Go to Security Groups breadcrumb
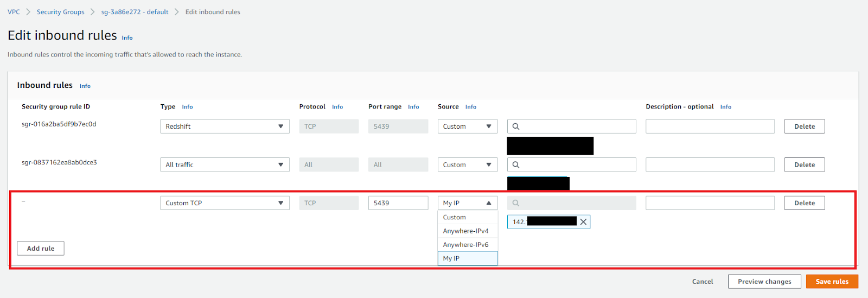868x298 pixels. (61, 12)
